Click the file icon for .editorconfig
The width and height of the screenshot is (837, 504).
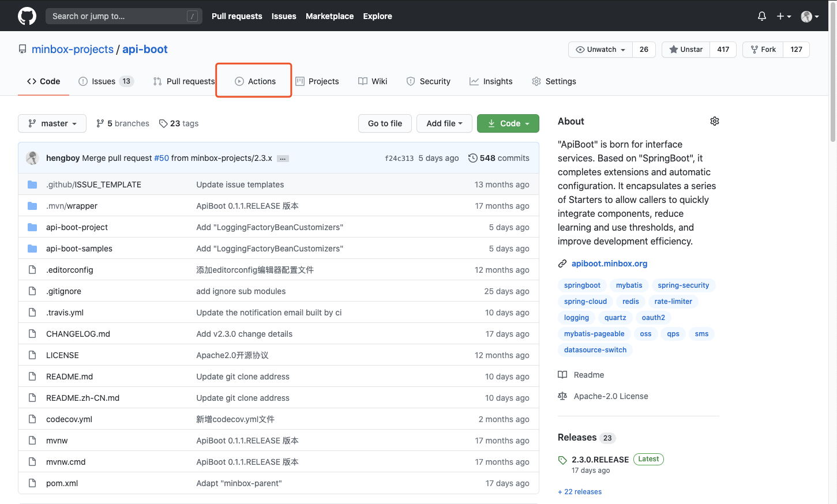pos(32,270)
